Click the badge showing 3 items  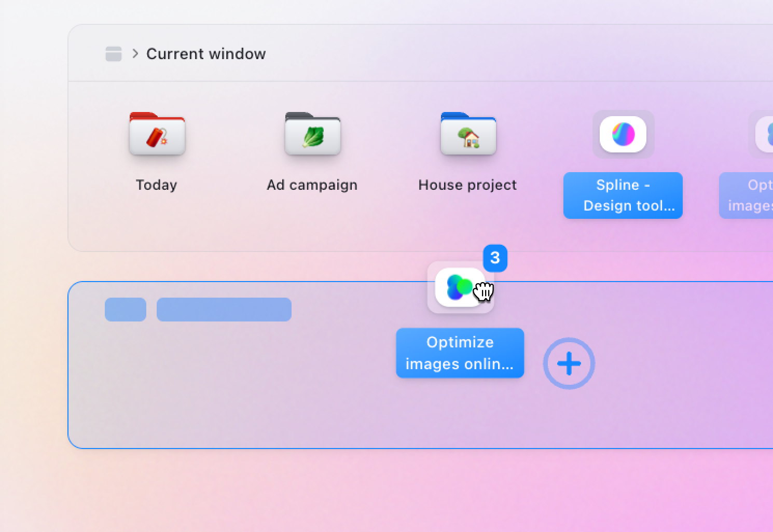495,258
